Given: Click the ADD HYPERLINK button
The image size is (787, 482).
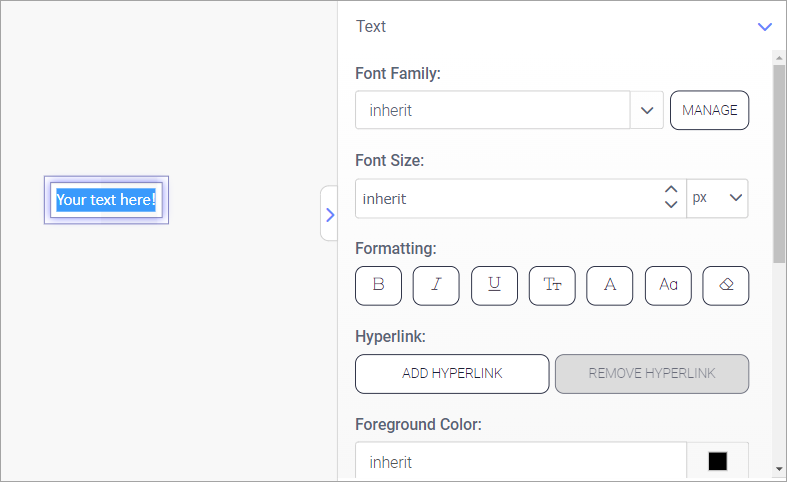Looking at the screenshot, I should coord(452,374).
